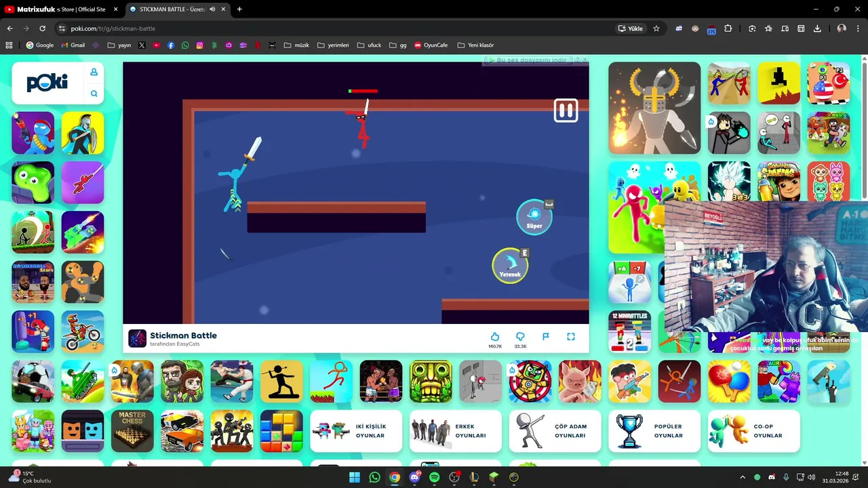Open the ufuck bookmarks folder
Screen dimensions: 868x488
[x=370, y=45]
